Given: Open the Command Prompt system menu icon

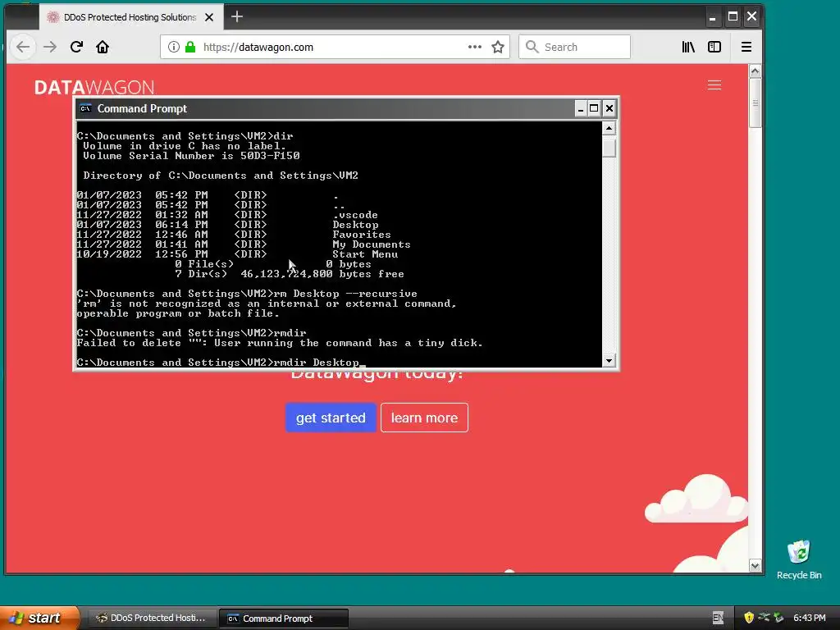Looking at the screenshot, I should pyautogui.click(x=85, y=109).
